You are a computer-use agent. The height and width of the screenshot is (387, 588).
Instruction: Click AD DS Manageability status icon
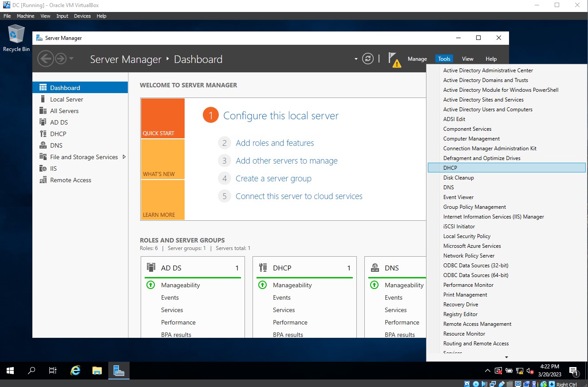click(150, 285)
